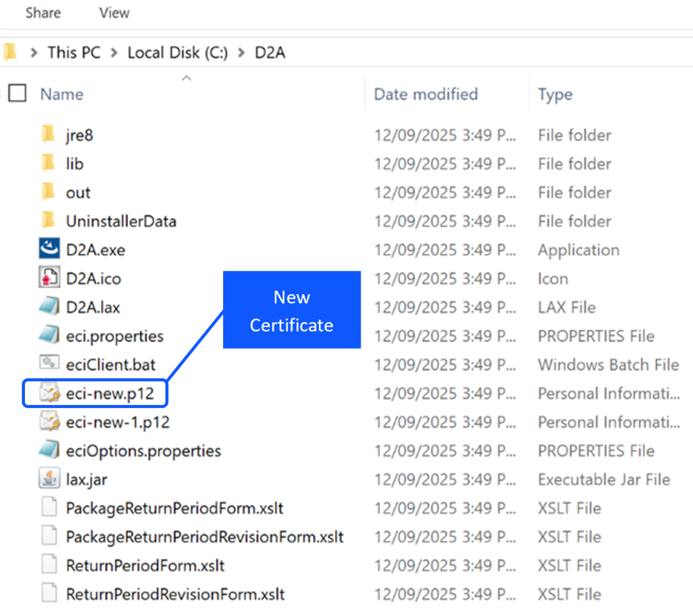Click the eciClient.bat batch file icon

pyautogui.click(x=49, y=365)
